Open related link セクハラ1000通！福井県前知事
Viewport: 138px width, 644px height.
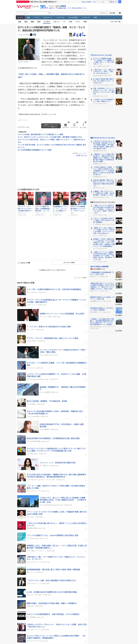pyautogui.click(x=40, y=134)
